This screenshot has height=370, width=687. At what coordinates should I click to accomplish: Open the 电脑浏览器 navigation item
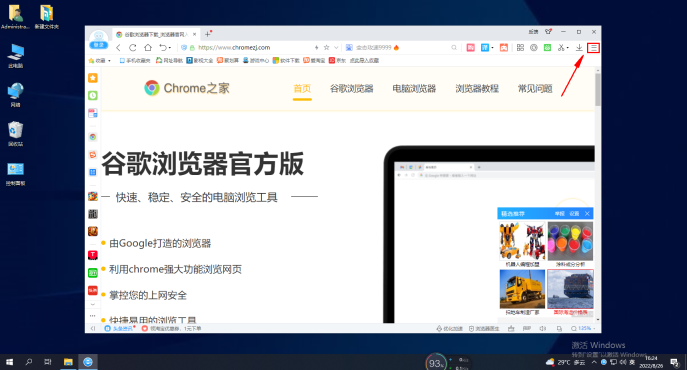(414, 89)
